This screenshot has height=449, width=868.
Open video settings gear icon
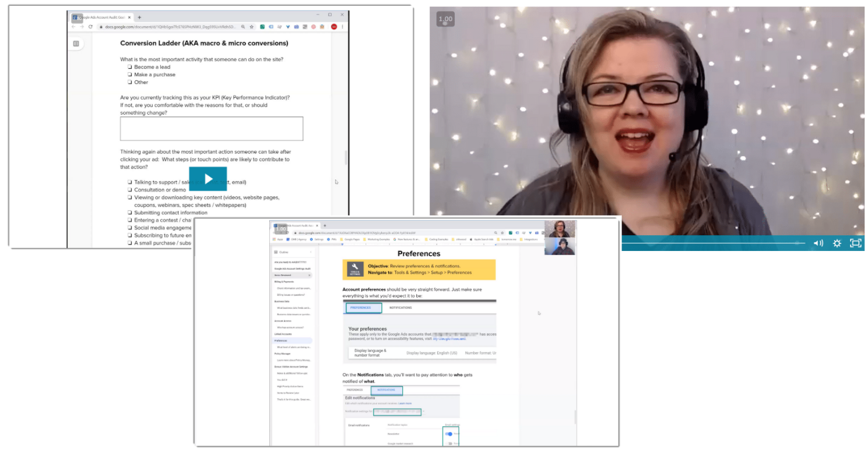click(x=837, y=243)
